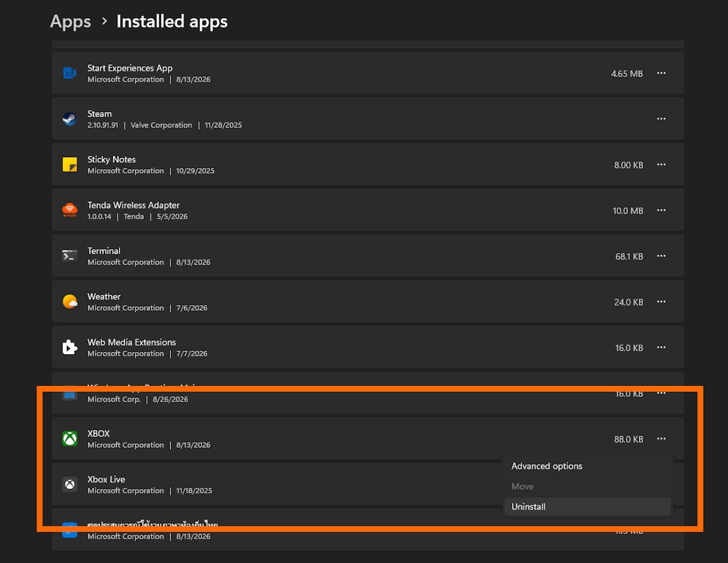Click Steam version 2.10.91.91

tap(103, 125)
